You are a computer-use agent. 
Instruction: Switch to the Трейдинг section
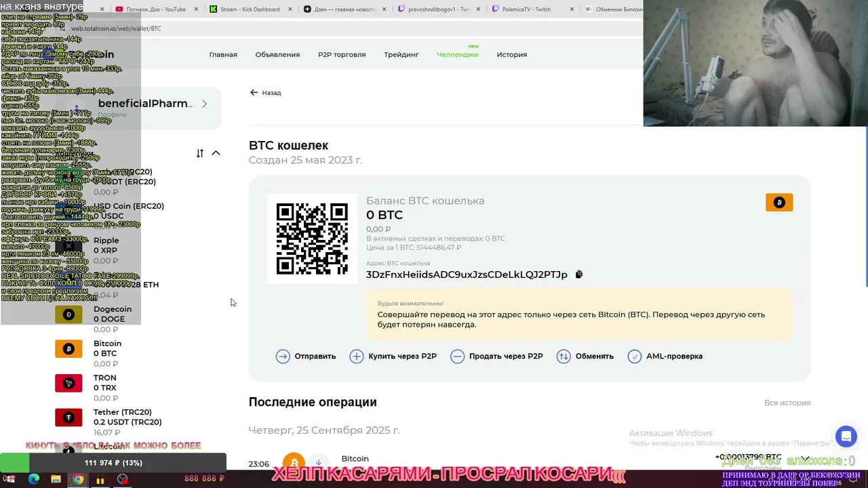[x=401, y=54]
